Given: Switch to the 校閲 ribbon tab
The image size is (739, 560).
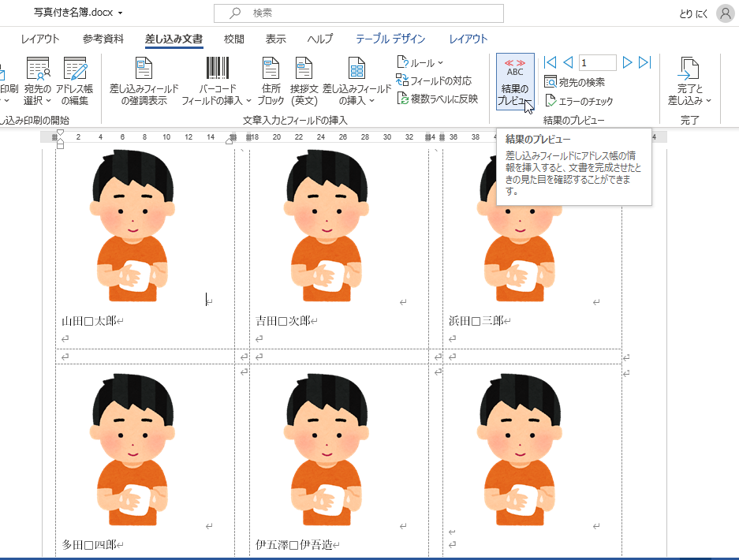Looking at the screenshot, I should [233, 37].
